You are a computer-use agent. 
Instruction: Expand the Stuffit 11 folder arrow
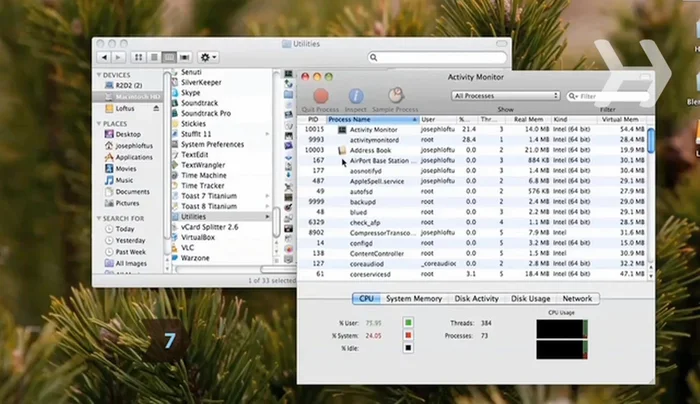point(267,134)
